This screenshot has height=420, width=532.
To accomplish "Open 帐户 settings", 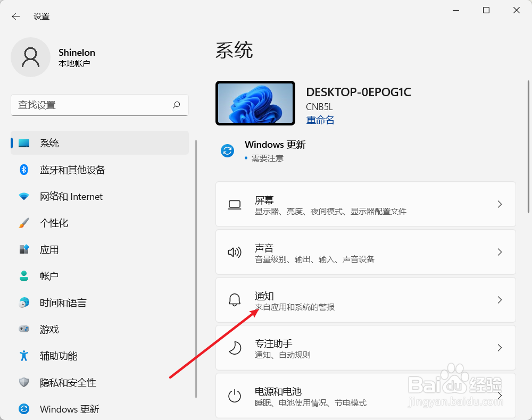I will [x=100, y=276].
